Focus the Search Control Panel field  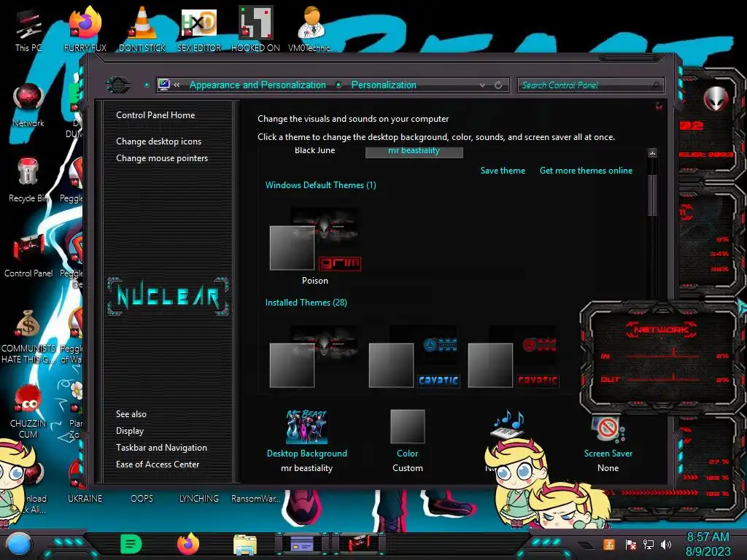[x=589, y=85]
